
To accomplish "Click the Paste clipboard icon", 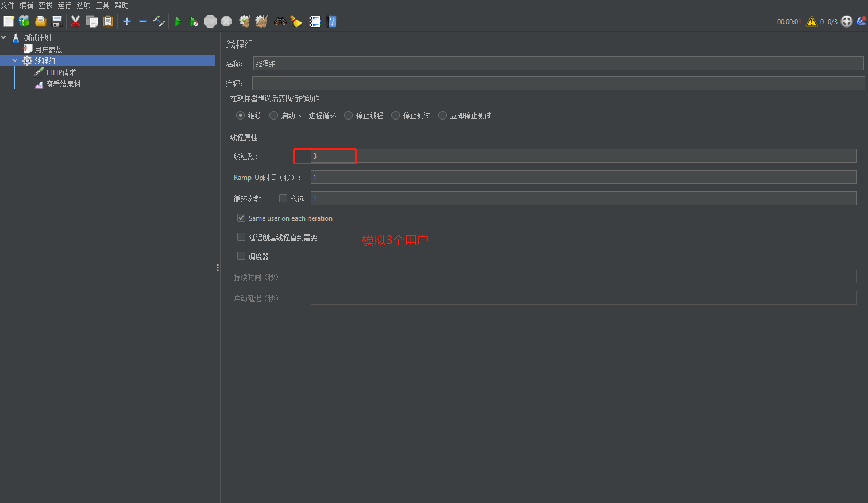I will pos(107,21).
